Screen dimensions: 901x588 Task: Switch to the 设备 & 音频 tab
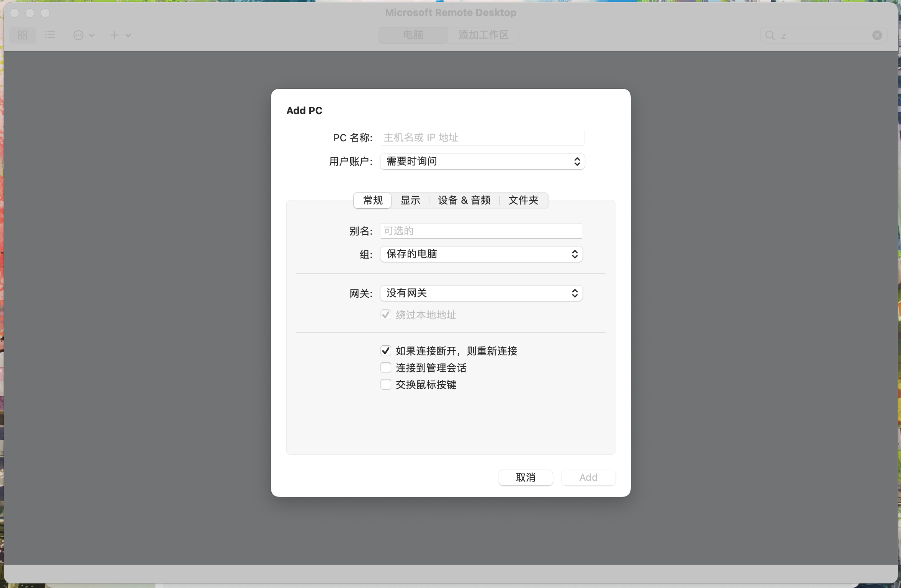click(464, 200)
